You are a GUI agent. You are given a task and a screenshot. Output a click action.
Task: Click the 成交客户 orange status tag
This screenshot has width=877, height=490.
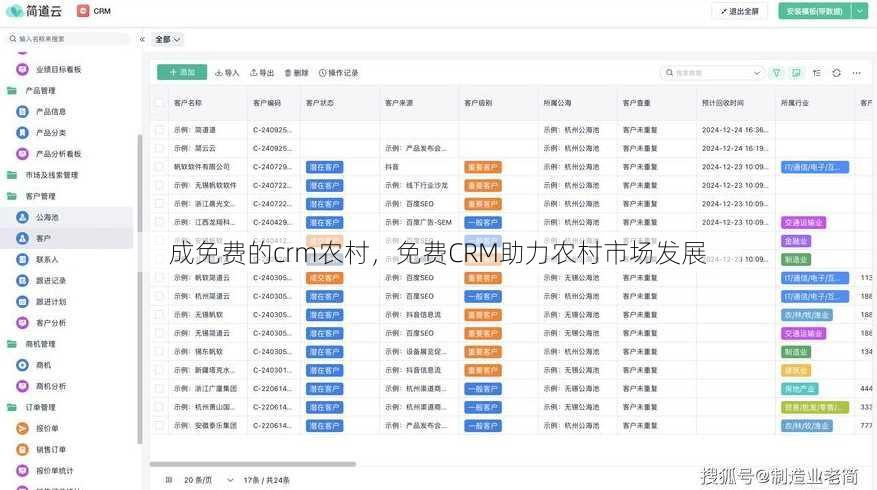tap(324, 278)
